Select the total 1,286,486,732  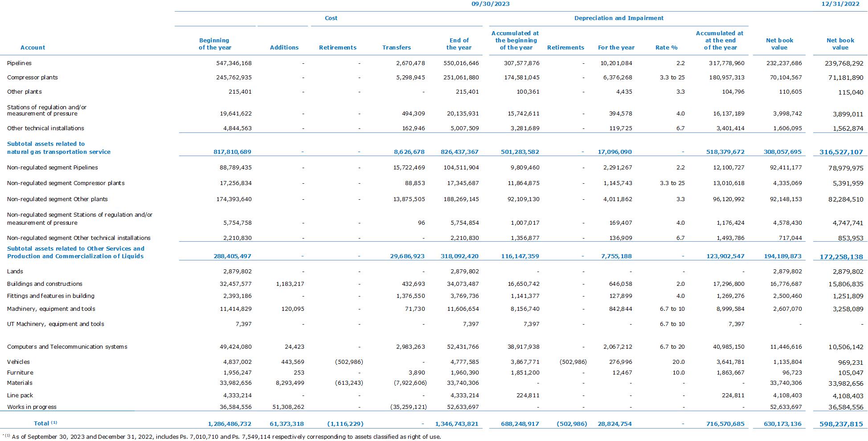229,424
